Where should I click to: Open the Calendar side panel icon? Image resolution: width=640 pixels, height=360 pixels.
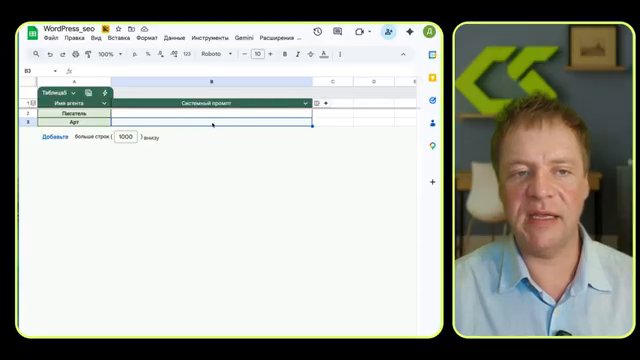click(x=433, y=55)
